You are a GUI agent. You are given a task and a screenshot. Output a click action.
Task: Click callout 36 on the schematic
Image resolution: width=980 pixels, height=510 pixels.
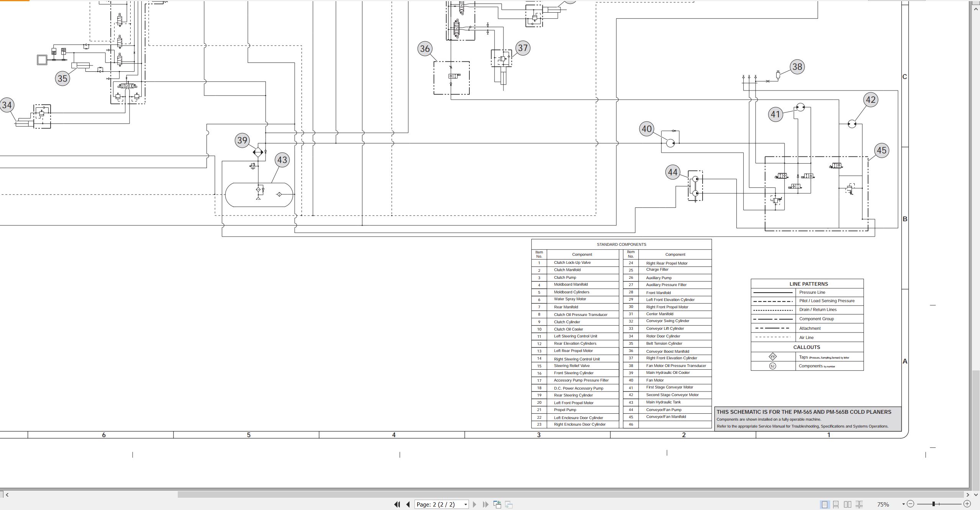point(425,49)
